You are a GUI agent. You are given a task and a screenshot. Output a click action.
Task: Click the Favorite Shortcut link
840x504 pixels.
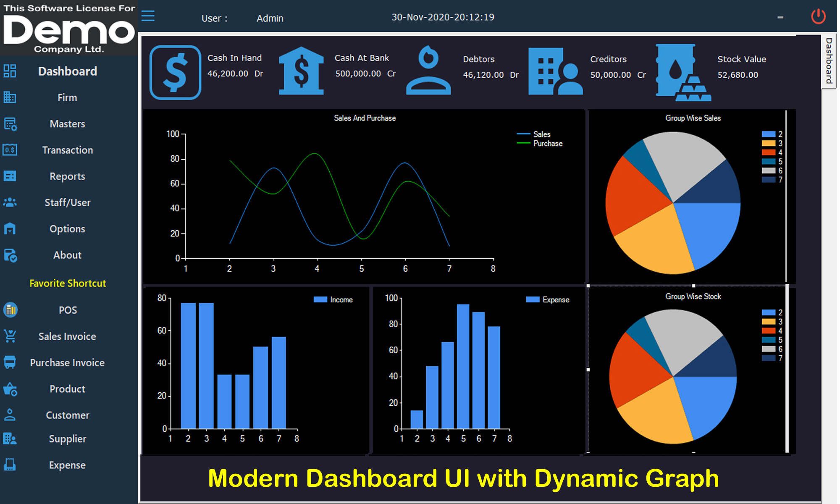68,283
